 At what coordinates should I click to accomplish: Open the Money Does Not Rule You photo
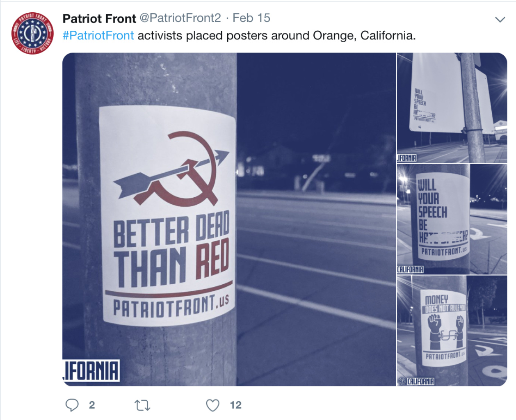click(452, 331)
